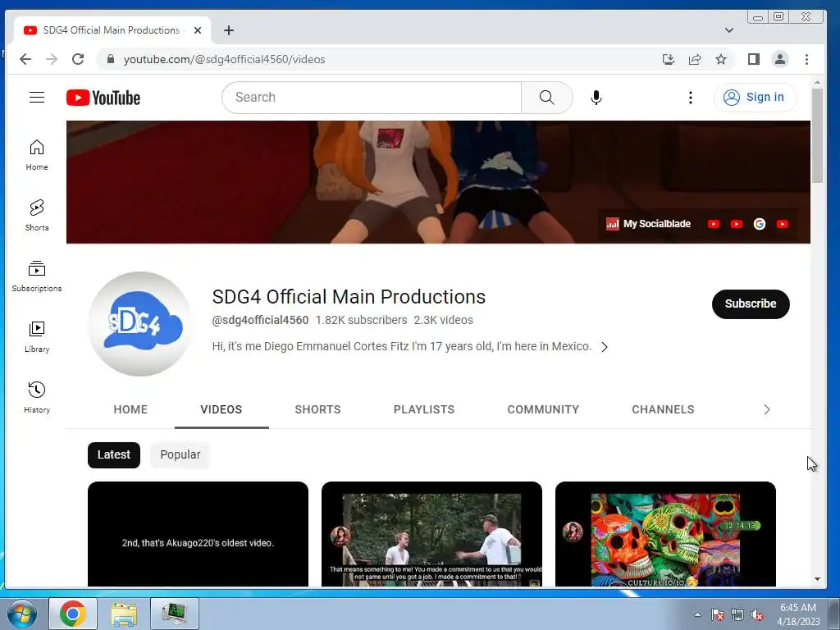
Task: Go to YouTube home via logo
Action: pos(103,98)
